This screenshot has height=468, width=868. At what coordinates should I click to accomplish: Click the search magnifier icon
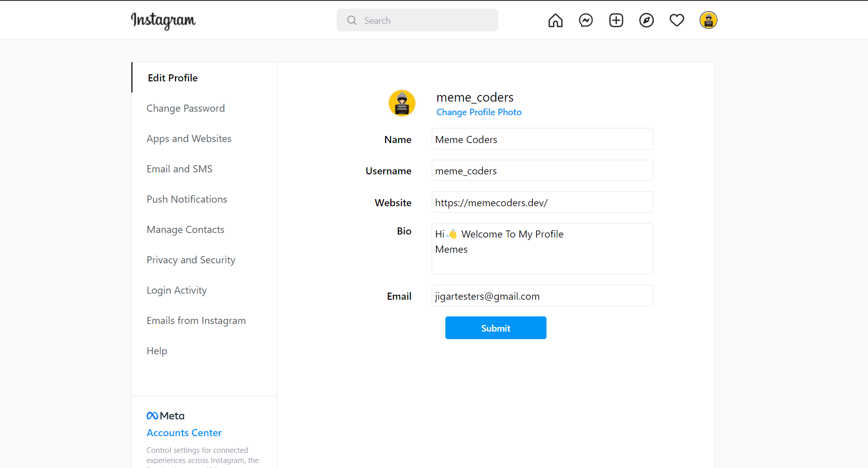[x=352, y=20]
